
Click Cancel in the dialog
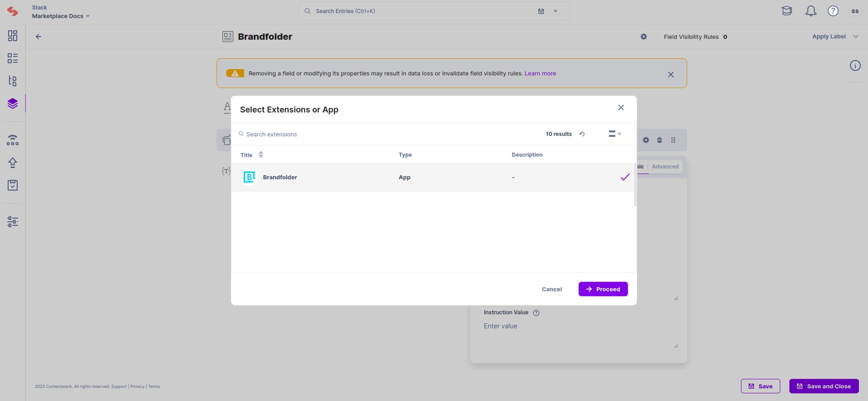552,289
